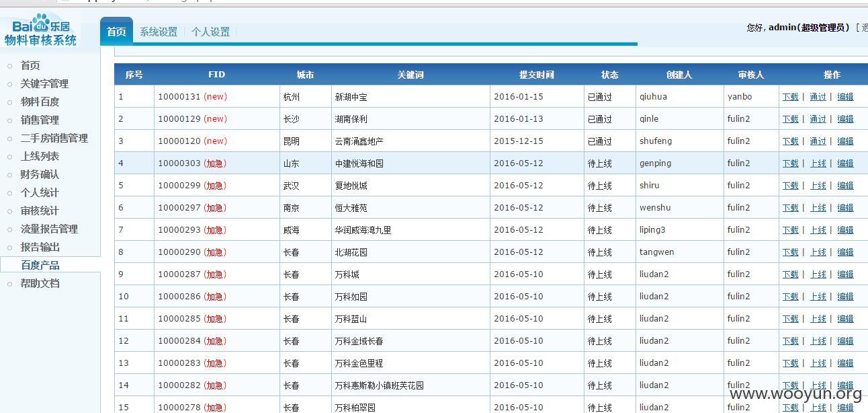The width and height of the screenshot is (868, 413).
Task: Click 编辑 link for 万科城 row
Action: pyautogui.click(x=845, y=274)
